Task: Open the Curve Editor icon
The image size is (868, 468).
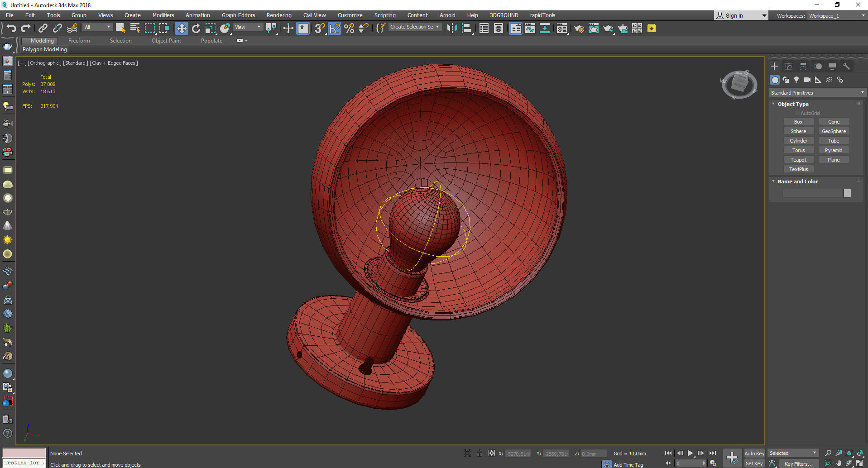Action: (530, 29)
